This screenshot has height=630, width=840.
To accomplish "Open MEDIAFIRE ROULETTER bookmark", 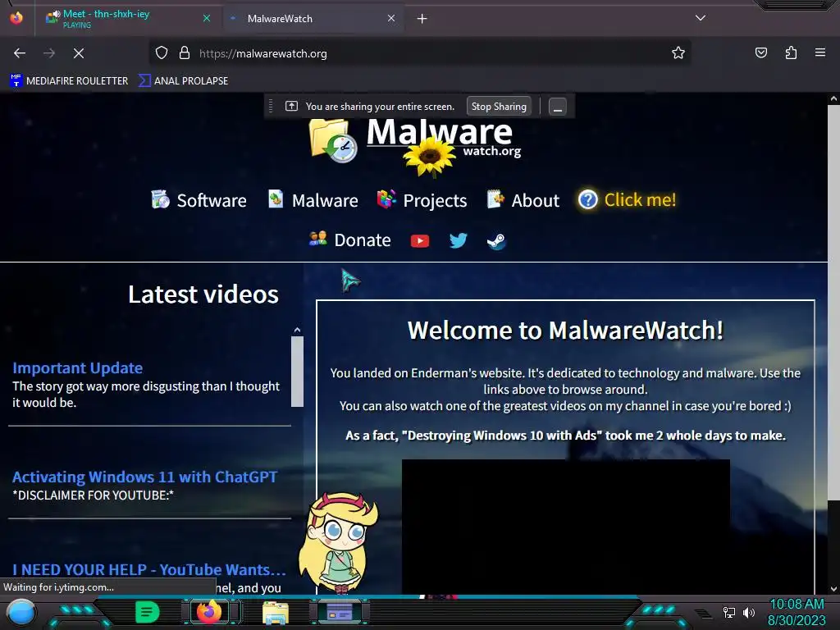I will point(69,81).
